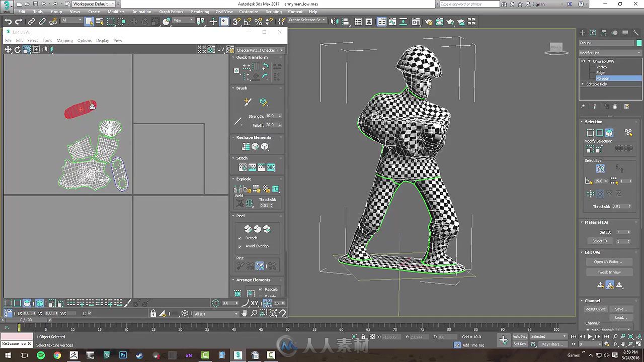Click the Select Object tool
644x362 pixels.
89,22
